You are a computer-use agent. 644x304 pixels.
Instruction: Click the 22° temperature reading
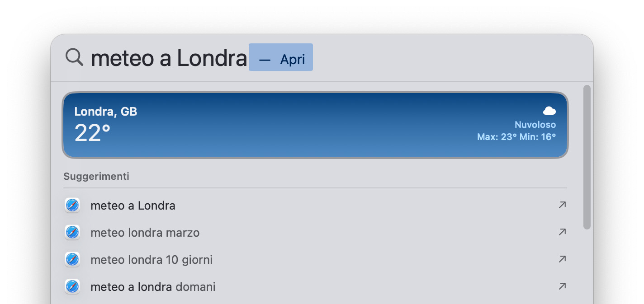point(92,133)
